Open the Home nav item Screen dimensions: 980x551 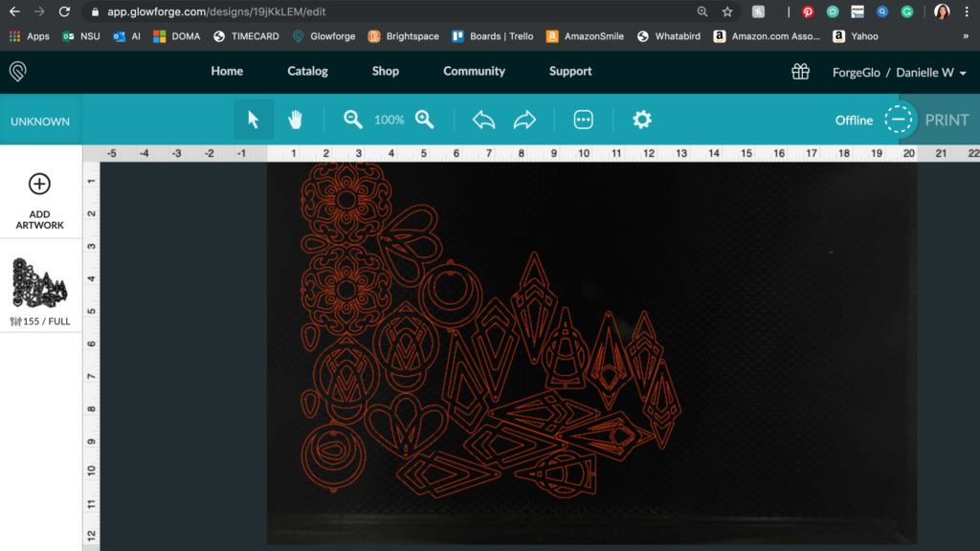tap(227, 71)
